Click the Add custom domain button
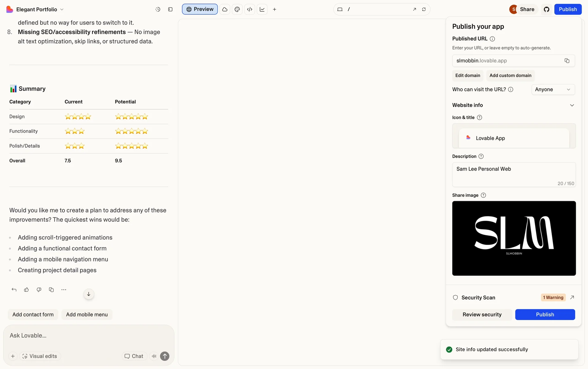 pos(510,75)
